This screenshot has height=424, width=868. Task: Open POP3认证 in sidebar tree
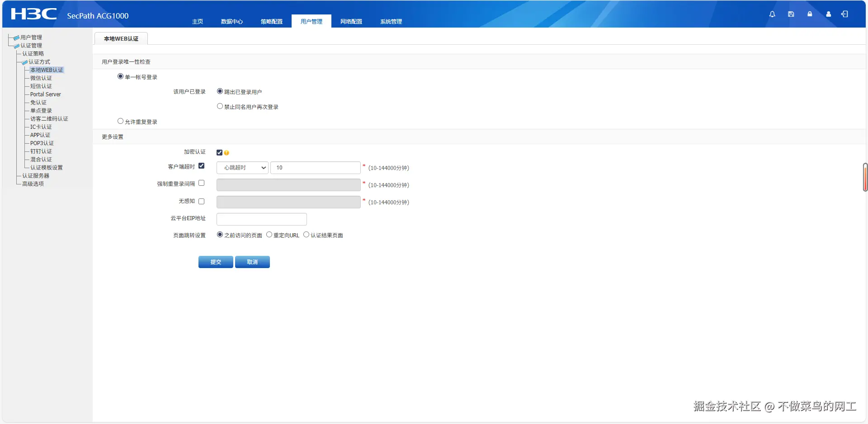tap(42, 143)
